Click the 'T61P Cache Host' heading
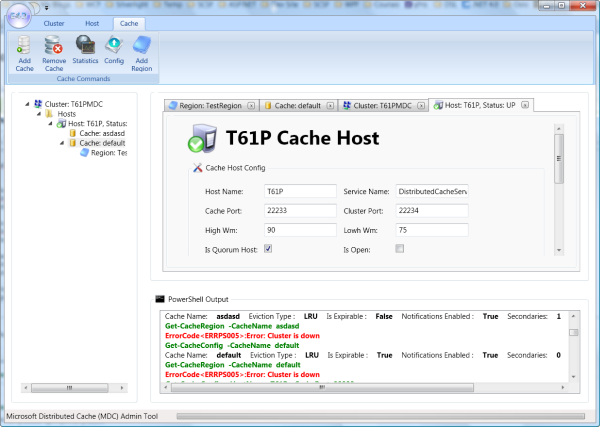Image resolution: width=600 pixels, height=427 pixels. [302, 138]
